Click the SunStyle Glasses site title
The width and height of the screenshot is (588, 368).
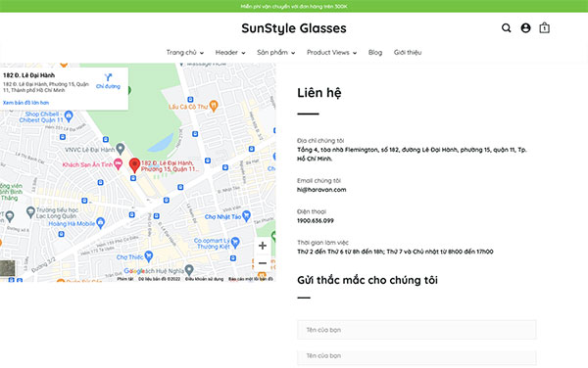(294, 28)
